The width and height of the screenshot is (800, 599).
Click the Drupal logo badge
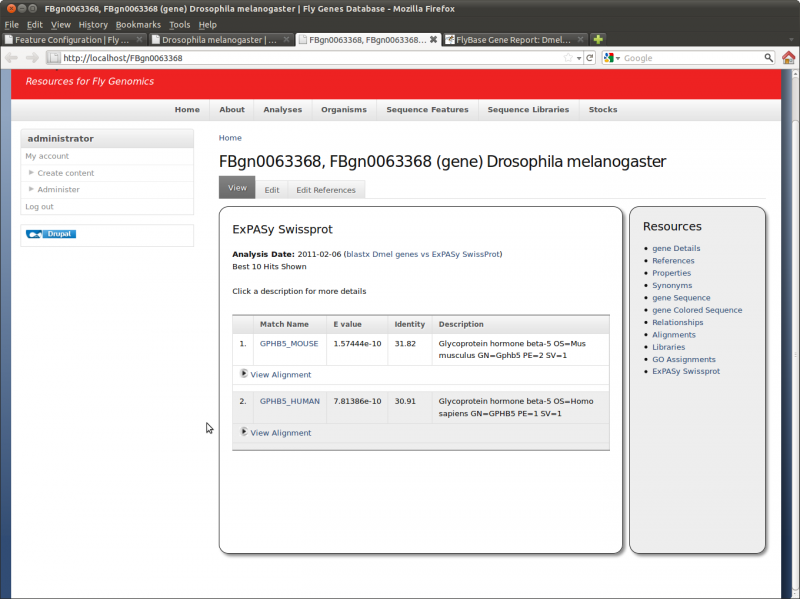51,234
